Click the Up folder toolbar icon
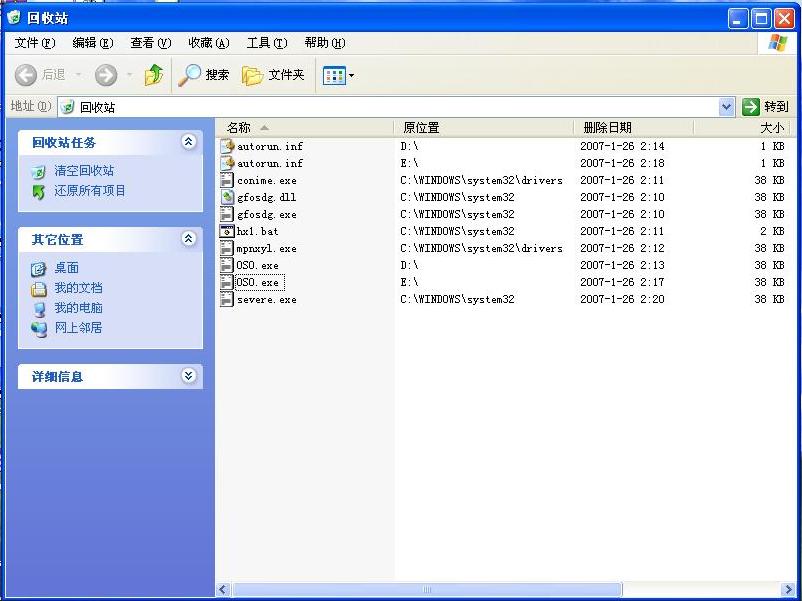 point(154,75)
